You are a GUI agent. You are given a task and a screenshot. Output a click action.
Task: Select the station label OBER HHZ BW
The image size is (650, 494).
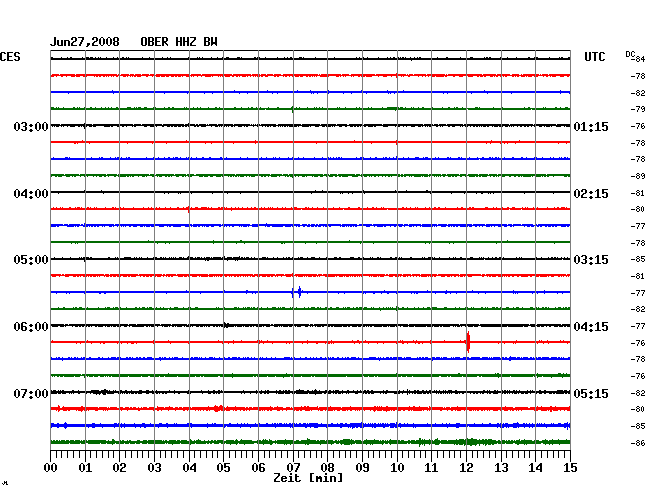(179, 42)
